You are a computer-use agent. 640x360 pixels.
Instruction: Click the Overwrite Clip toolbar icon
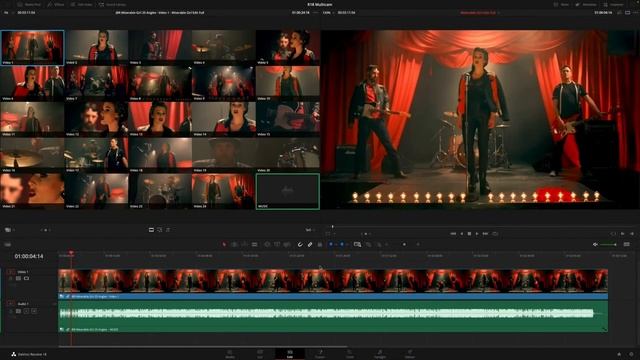click(x=277, y=244)
